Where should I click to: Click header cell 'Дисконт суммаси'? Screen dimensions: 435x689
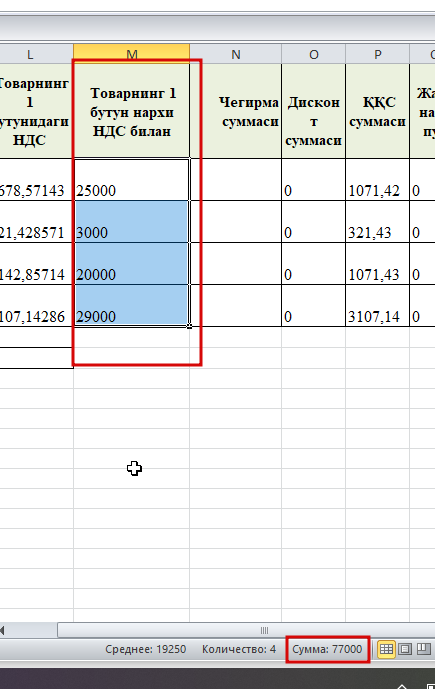(313, 112)
